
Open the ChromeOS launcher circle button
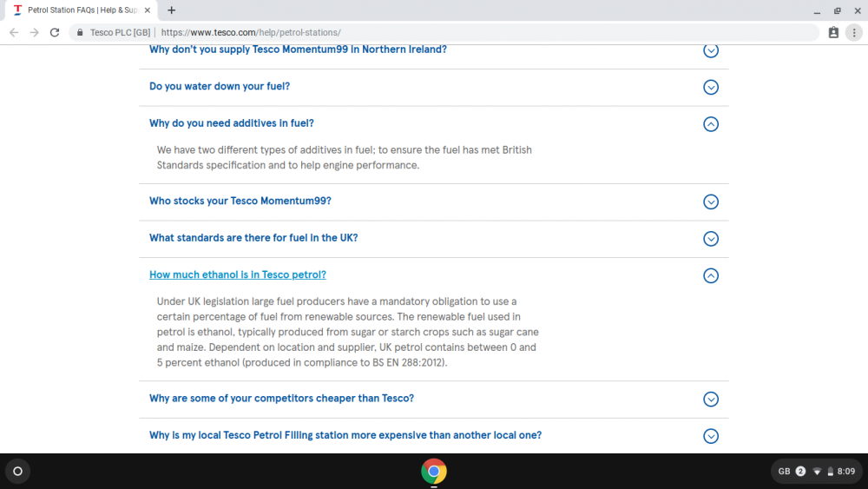(x=17, y=472)
